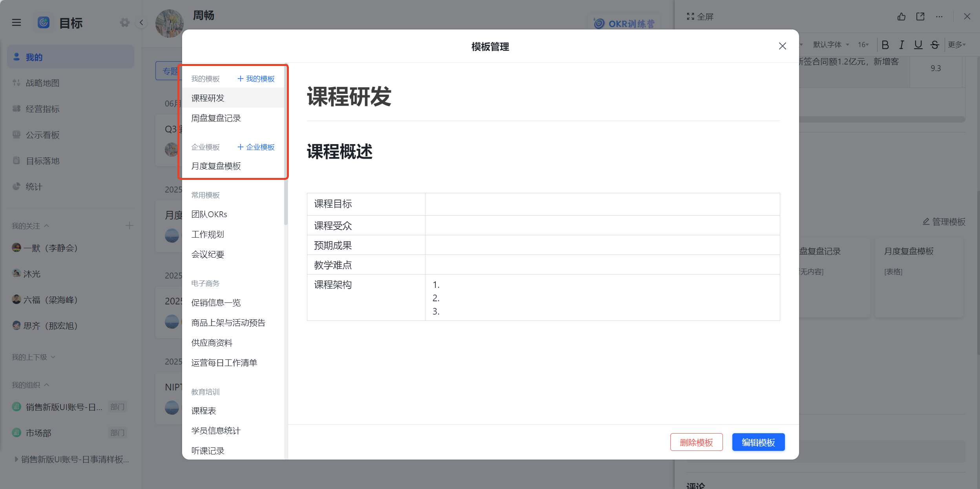Select the 供应商资料 template
Image resolution: width=980 pixels, height=489 pixels.
click(x=234, y=342)
